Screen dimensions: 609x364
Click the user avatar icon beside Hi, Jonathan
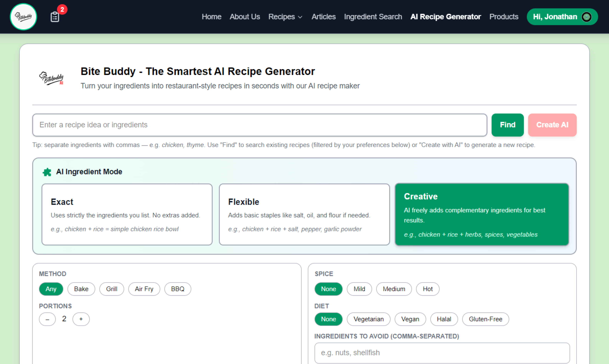[586, 17]
